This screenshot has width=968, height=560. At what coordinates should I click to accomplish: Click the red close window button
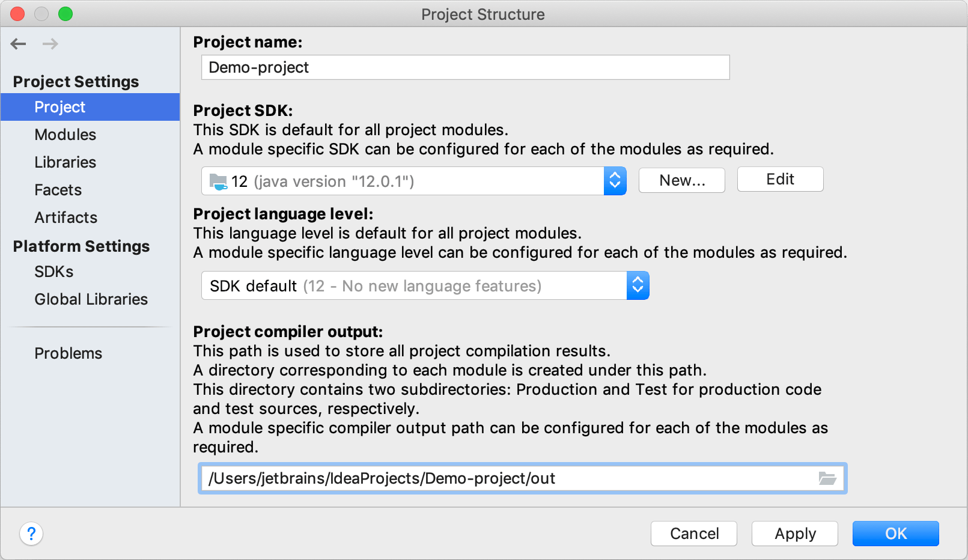tap(17, 14)
